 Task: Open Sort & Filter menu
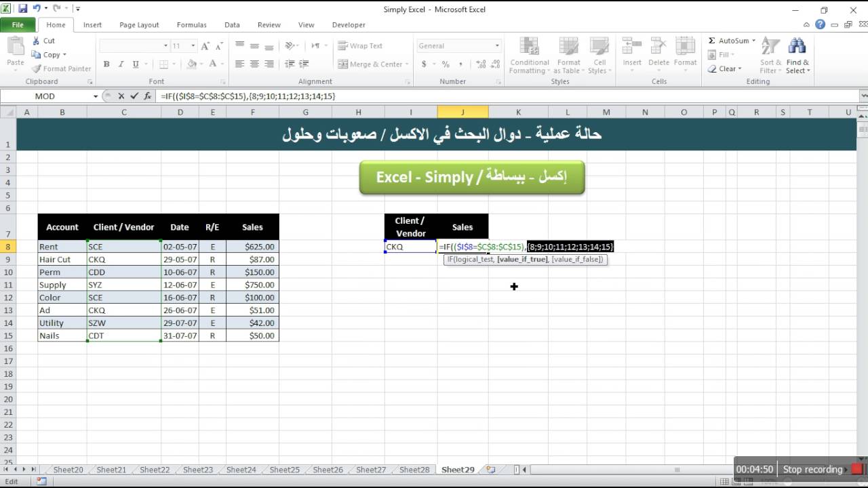tap(770, 56)
